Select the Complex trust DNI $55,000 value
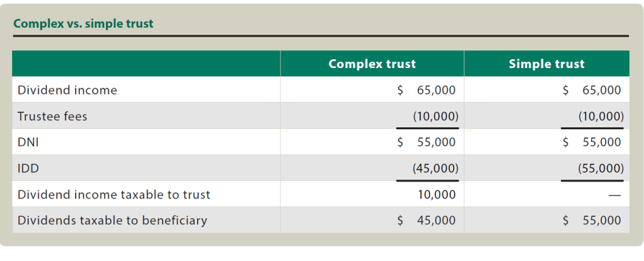644x261 pixels. pyautogui.click(x=427, y=142)
